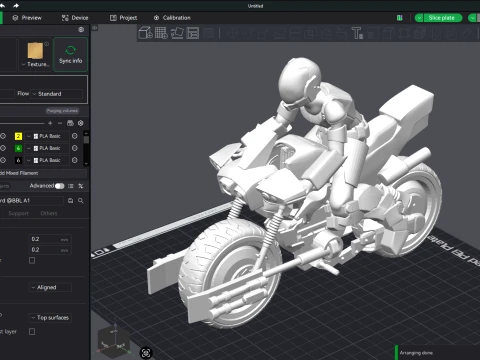Screen dimensions: 480x360
Task: Edit preset of filament 4 PLA Basic
Action: (75, 148)
